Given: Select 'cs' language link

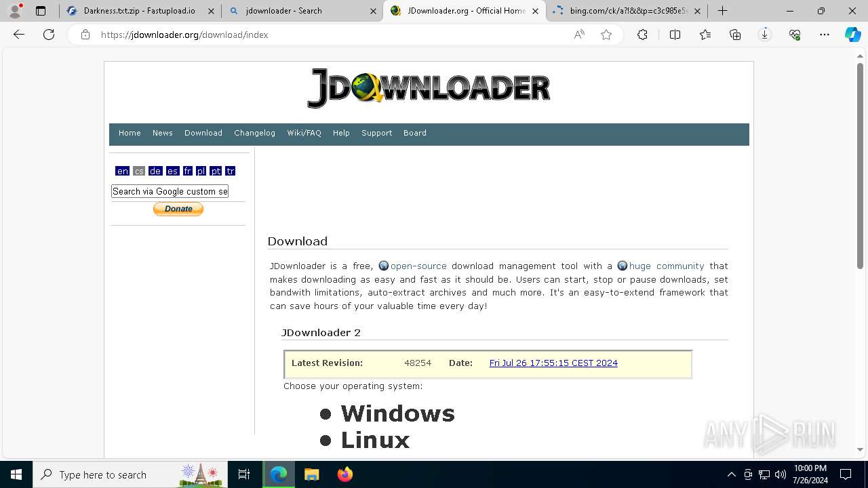Looking at the screenshot, I should 139,171.
